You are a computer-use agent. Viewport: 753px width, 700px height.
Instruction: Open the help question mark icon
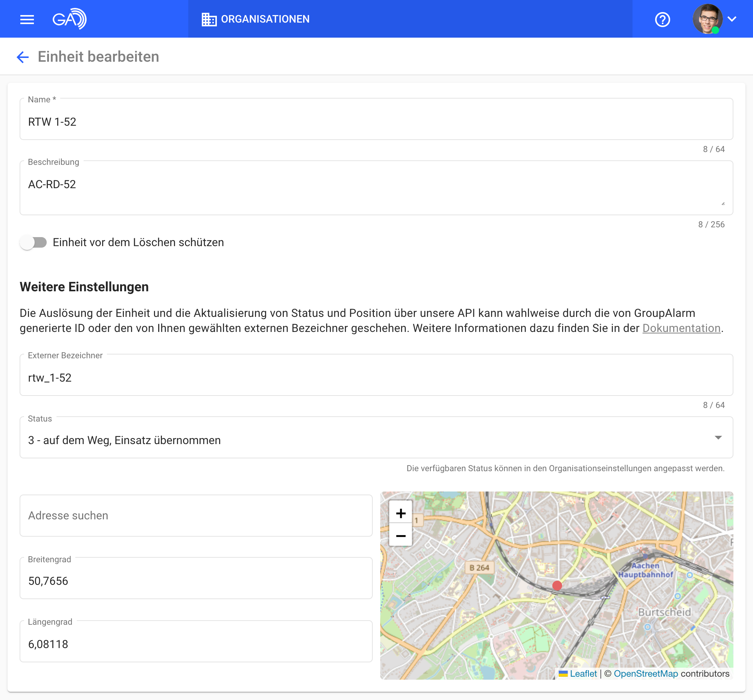click(662, 19)
